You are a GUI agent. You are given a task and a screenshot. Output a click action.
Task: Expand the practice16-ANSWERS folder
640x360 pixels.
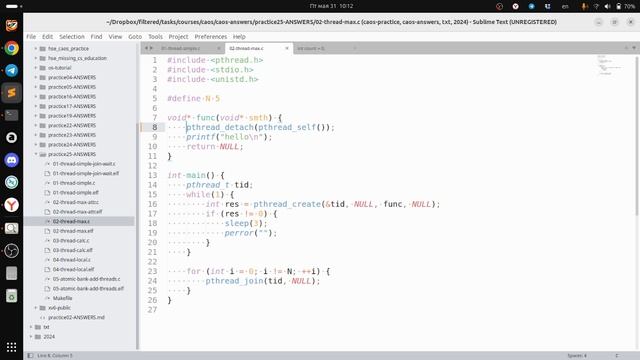click(x=36, y=96)
